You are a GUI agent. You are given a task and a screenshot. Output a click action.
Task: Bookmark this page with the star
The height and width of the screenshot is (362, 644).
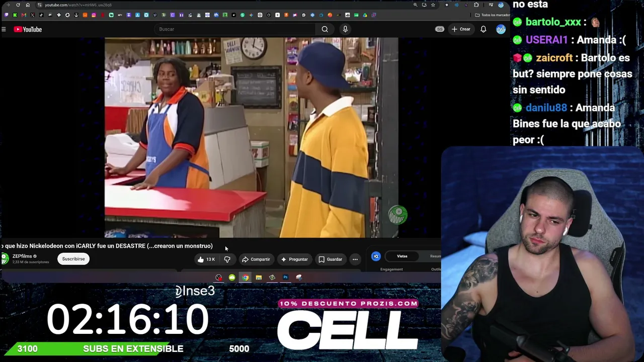click(x=433, y=5)
